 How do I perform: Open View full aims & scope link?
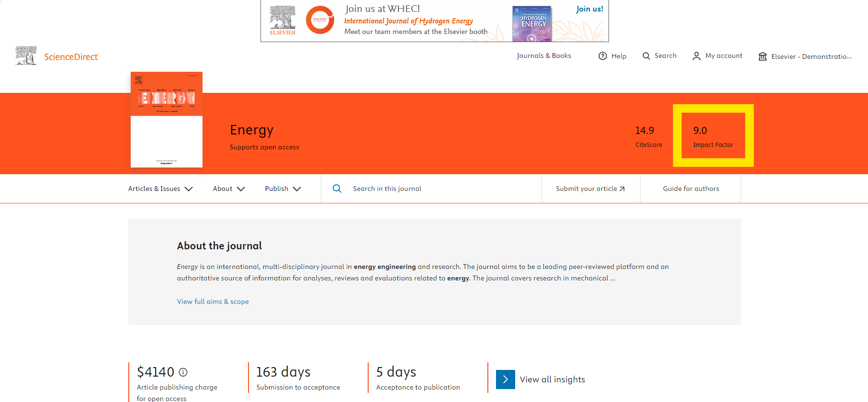coord(213,301)
